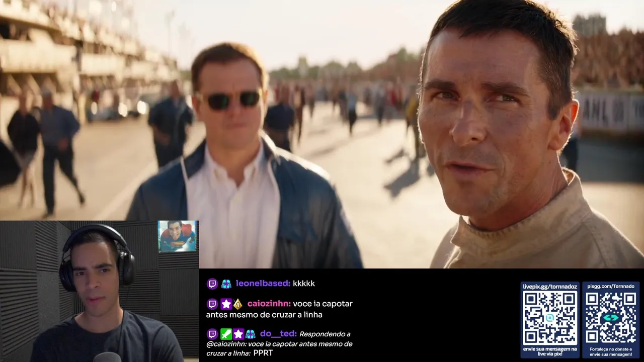Viewport: 644px width, 362px height.
Task: Click 'Respondendo a @caiozinhn' reply quote
Action: pyautogui.click(x=279, y=344)
